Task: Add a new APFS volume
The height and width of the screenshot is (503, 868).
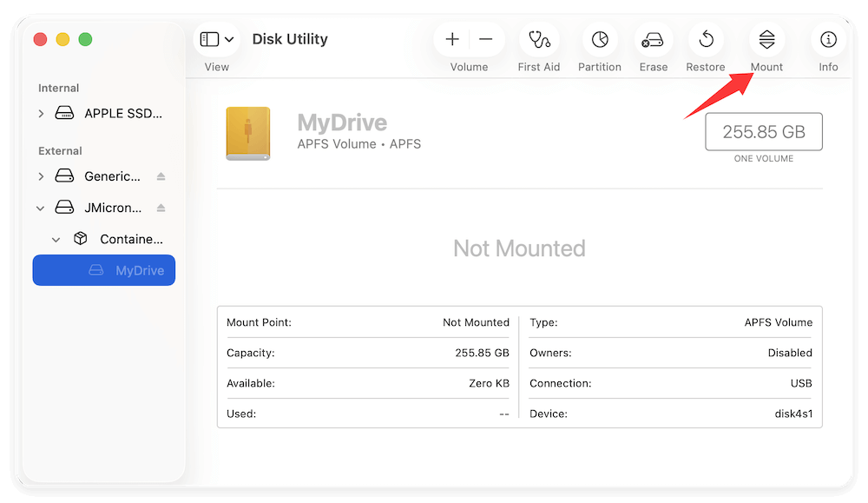Action: tap(452, 39)
